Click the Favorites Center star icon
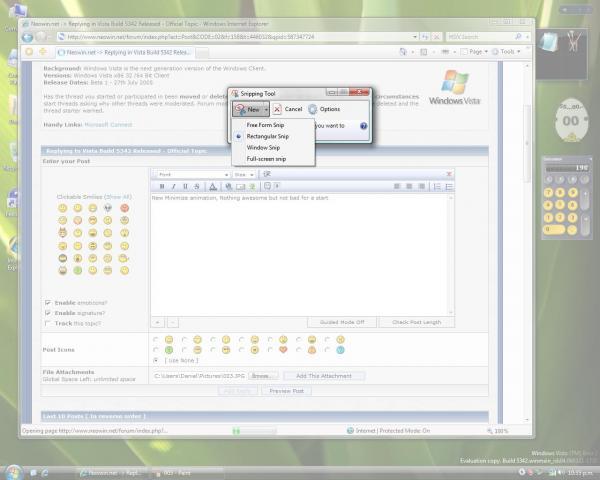This screenshot has width=600, height=480. [29, 51]
